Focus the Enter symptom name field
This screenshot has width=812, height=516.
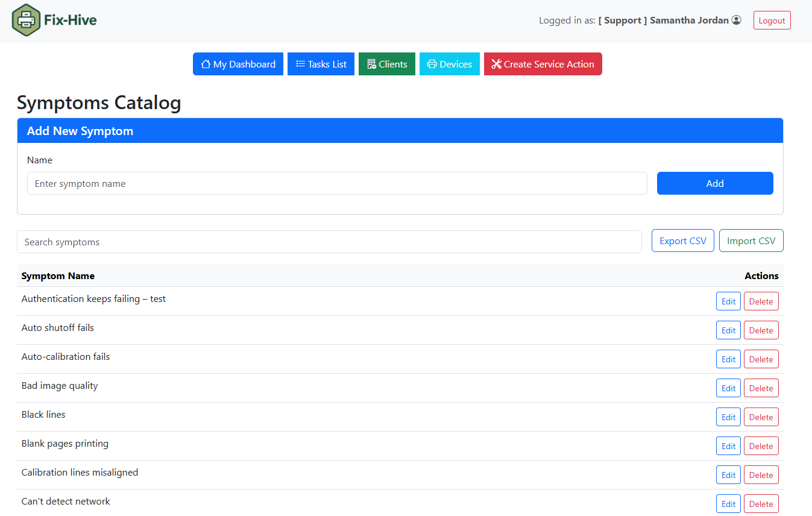click(x=337, y=183)
